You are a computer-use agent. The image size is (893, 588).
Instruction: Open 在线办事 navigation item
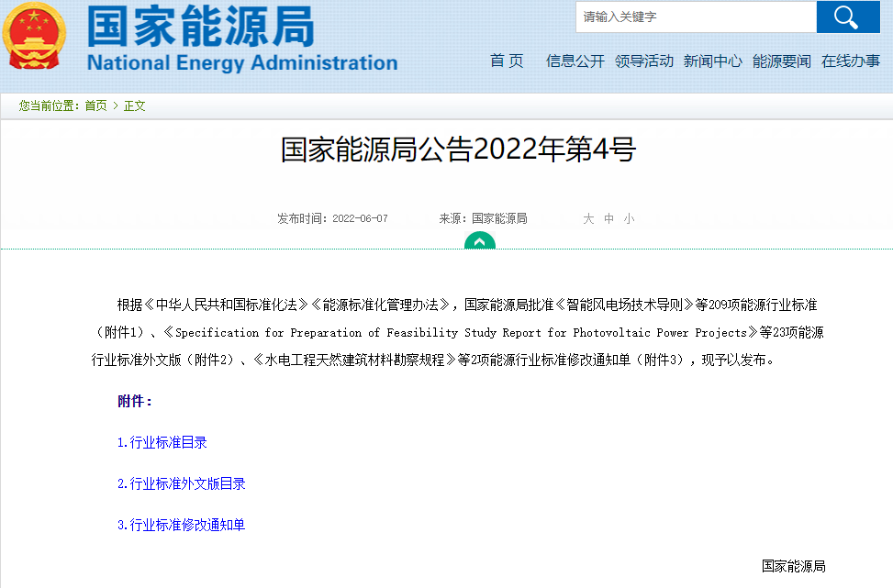(x=851, y=61)
